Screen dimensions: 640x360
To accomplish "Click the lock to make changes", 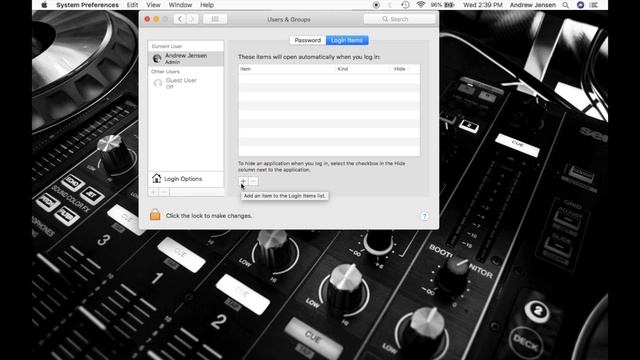I will click(155, 215).
